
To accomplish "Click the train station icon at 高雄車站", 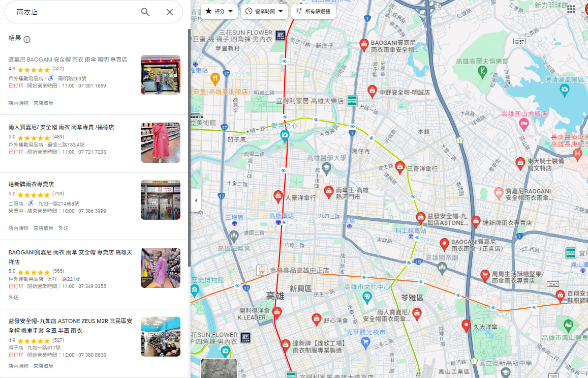I will 278,222.
